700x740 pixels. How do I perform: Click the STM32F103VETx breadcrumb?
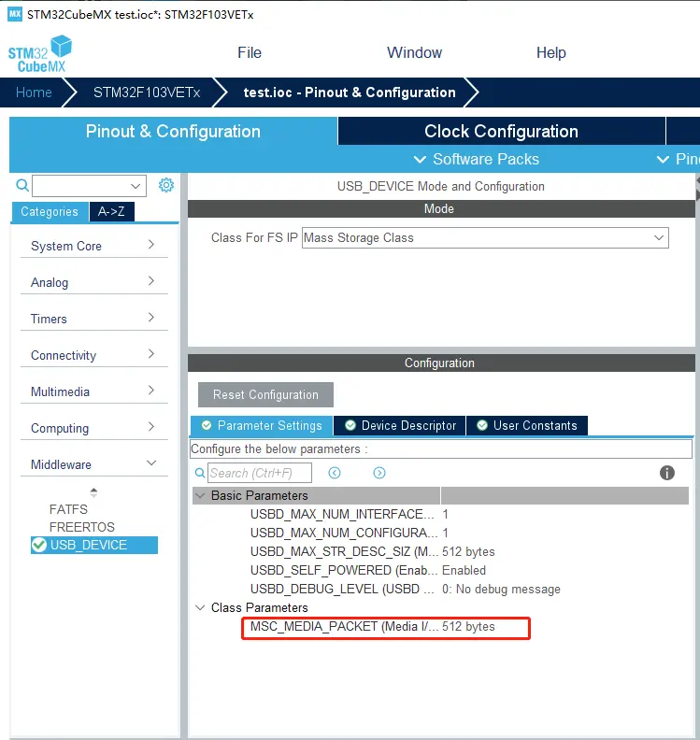(147, 92)
